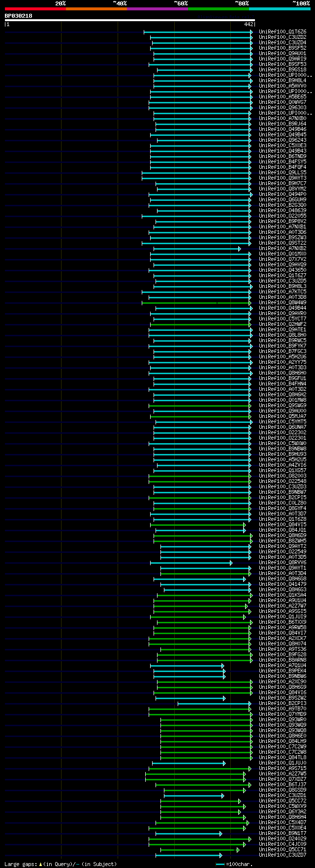Select the label UniRef100_B6TND9

(283, 156)
